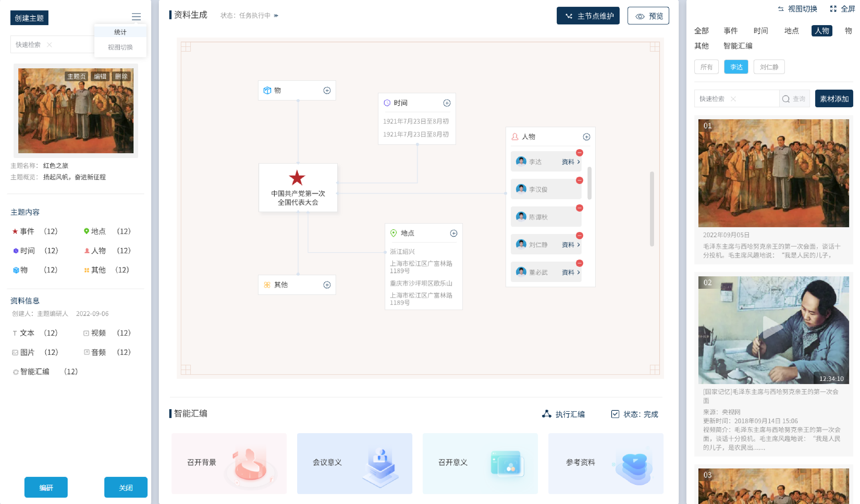The height and width of the screenshot is (504, 860).
Task: Add an item to the 其他 card
Action: point(327,285)
